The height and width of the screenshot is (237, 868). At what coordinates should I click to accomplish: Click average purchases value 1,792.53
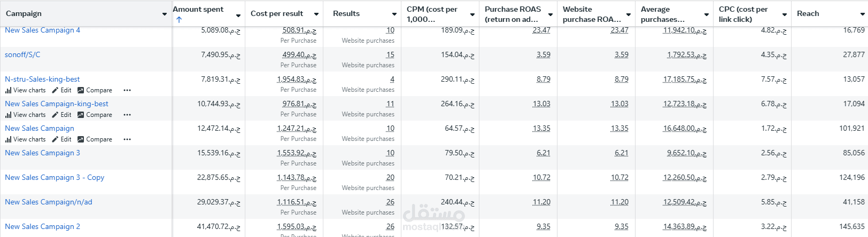tap(687, 54)
